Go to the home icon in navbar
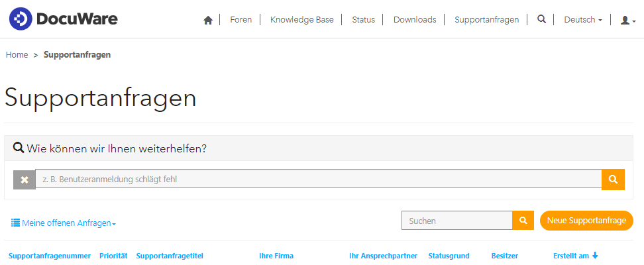644x265 pixels. click(208, 20)
